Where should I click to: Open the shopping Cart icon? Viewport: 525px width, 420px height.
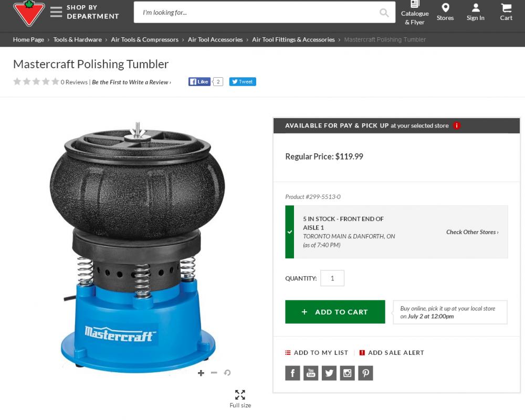[x=506, y=8]
